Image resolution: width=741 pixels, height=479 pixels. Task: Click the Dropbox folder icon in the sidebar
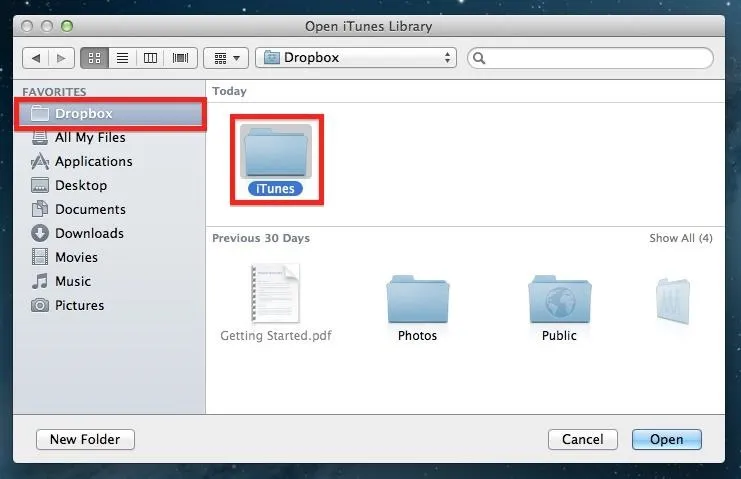point(40,113)
